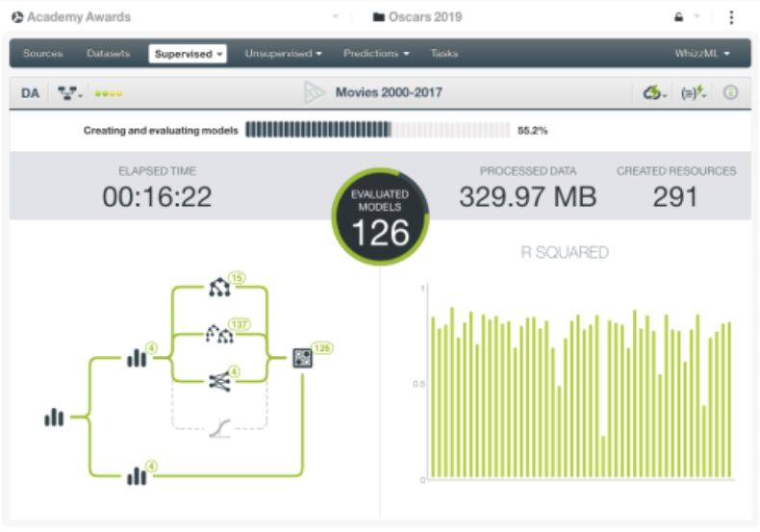The width and height of the screenshot is (760, 532).
Task: Click the Creating and evaluating models label
Action: (161, 130)
